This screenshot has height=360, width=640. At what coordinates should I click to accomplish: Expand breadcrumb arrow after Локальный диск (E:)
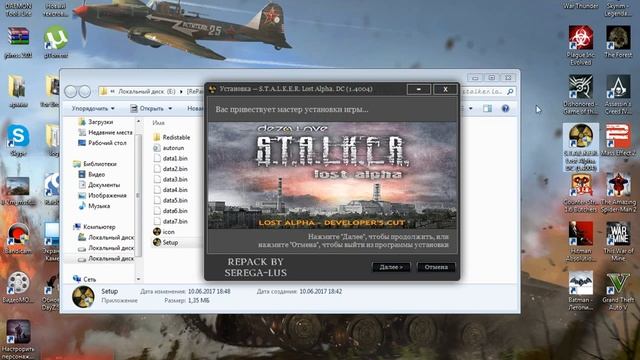tap(181, 91)
